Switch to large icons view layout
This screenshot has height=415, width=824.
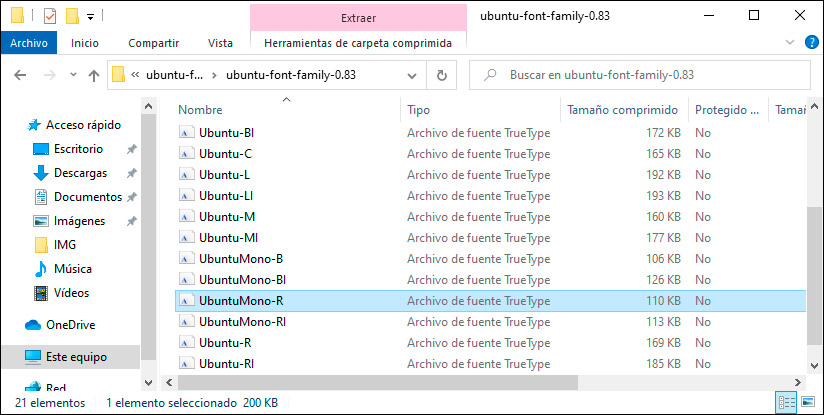[x=808, y=402]
